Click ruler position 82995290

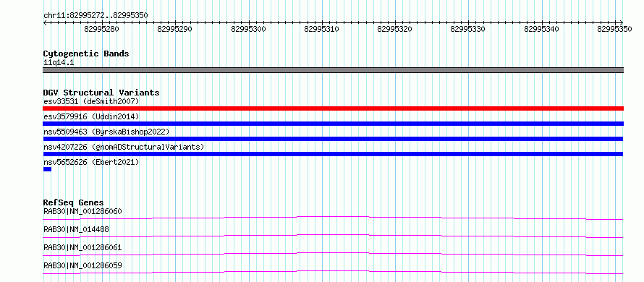(x=175, y=29)
